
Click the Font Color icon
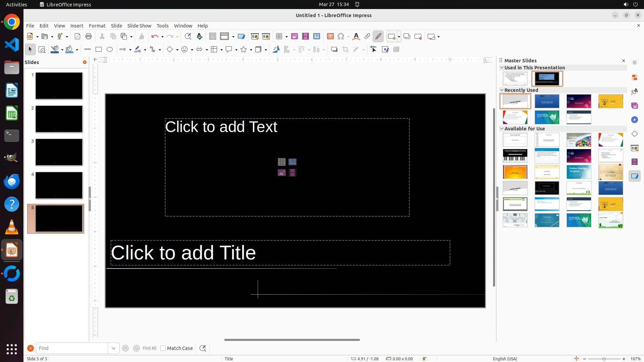tap(356, 37)
